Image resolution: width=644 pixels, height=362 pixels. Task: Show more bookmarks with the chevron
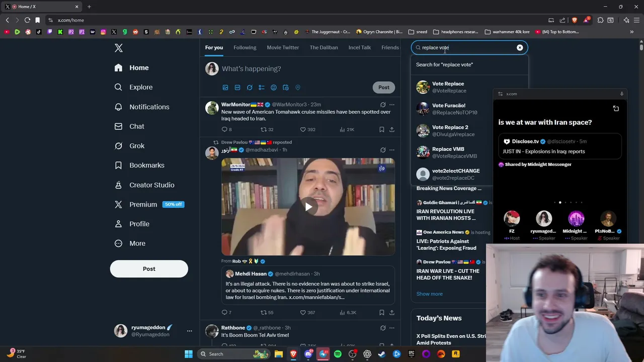coord(632,32)
